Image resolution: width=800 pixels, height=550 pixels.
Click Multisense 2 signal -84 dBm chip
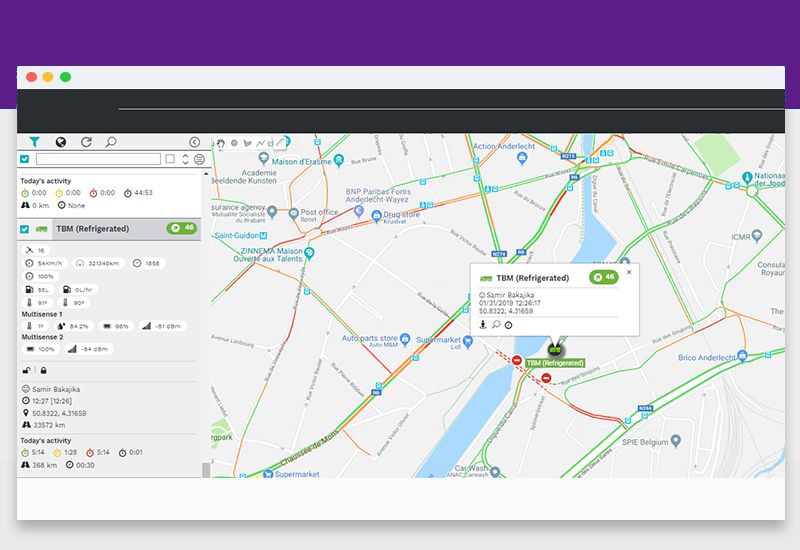[88, 349]
